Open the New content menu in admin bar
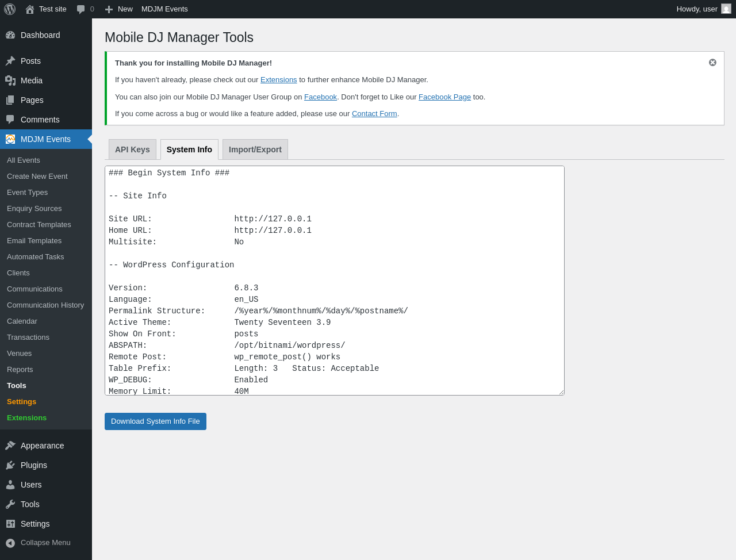The height and width of the screenshot is (560, 736). click(119, 9)
